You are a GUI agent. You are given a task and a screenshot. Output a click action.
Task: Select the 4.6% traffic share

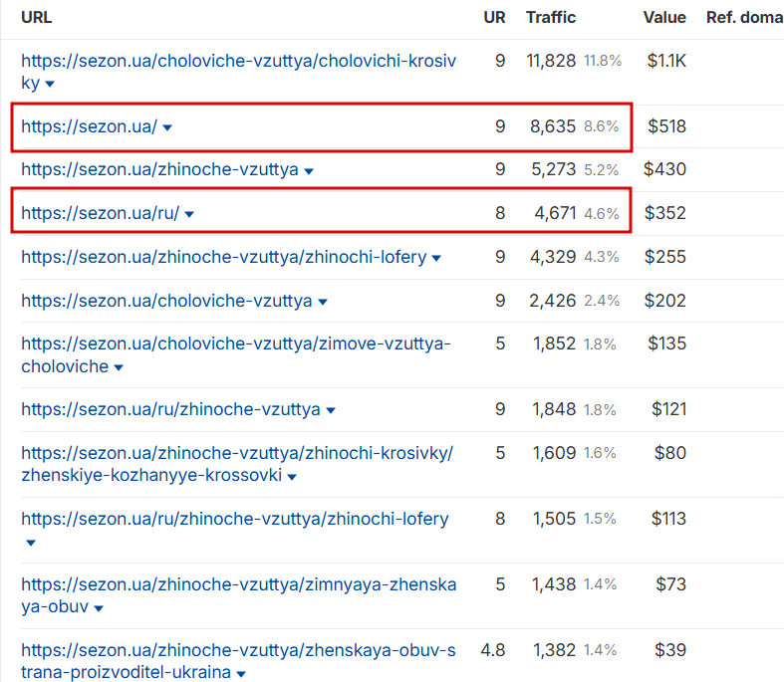602,214
